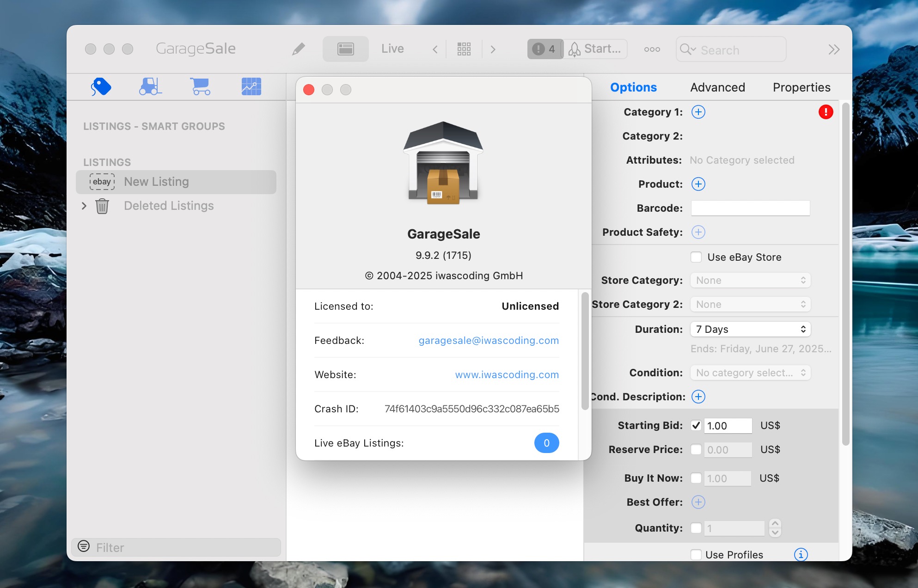The width and height of the screenshot is (918, 588).
Task: Open the shopping cart Orders section
Action: (201, 86)
